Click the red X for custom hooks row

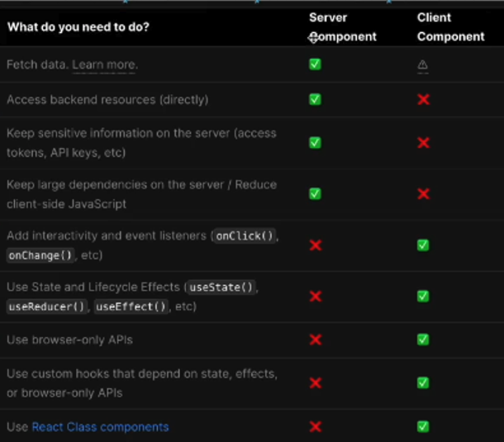pos(315,383)
